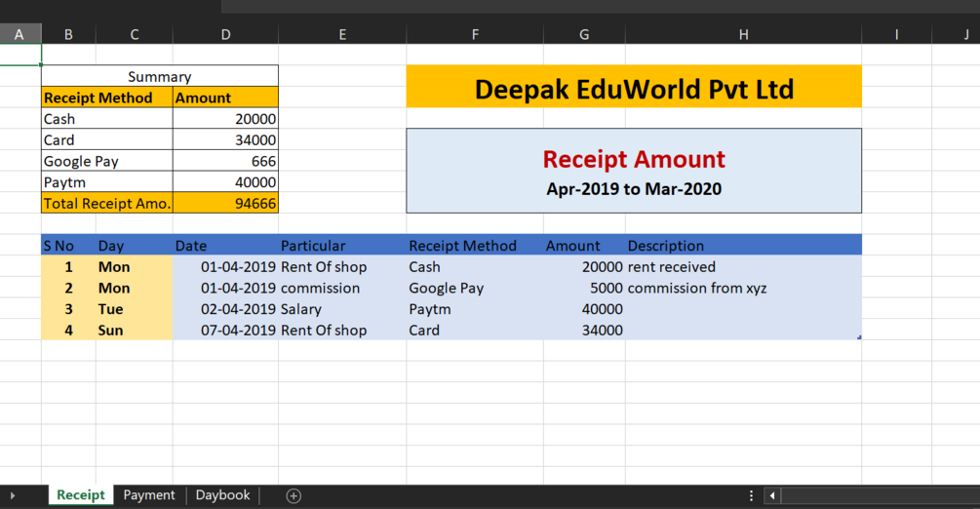
Task: Click the 'Card' cell in the summary table
Action: click(107, 140)
